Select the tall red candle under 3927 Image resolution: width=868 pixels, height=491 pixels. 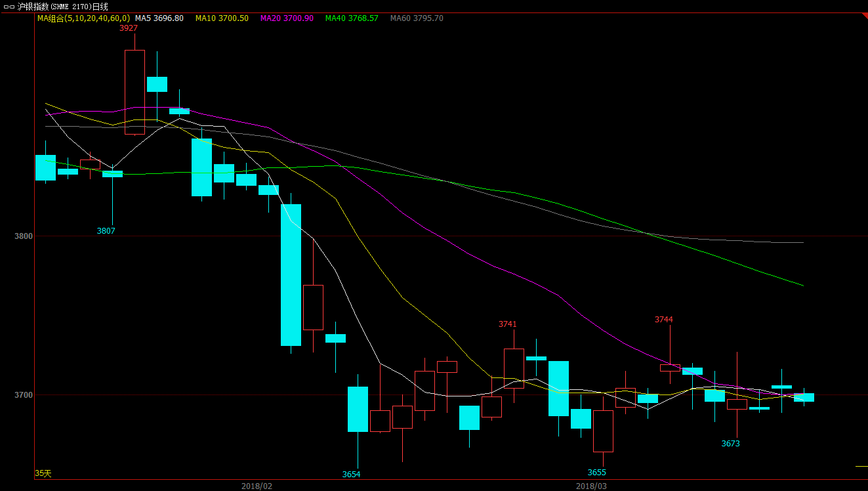pyautogui.click(x=134, y=92)
